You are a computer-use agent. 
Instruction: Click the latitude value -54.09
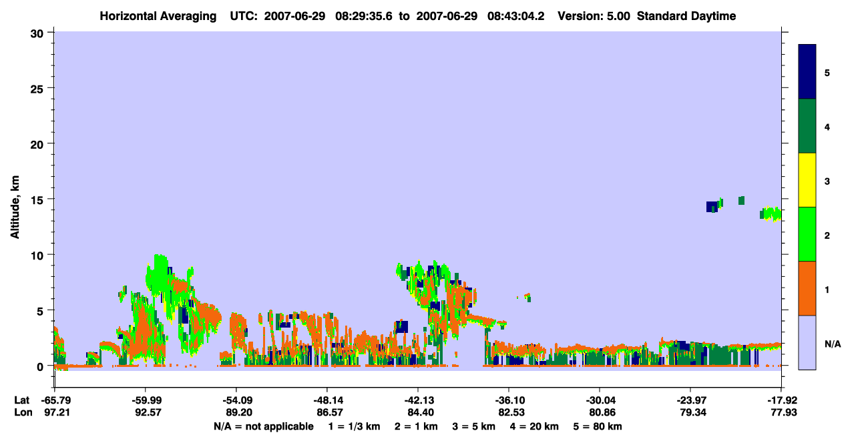(x=236, y=400)
